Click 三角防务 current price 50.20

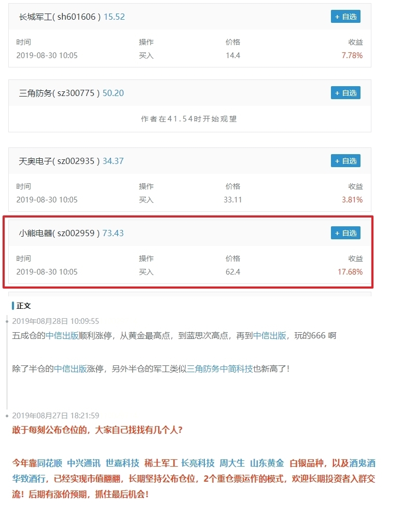pyautogui.click(x=113, y=93)
